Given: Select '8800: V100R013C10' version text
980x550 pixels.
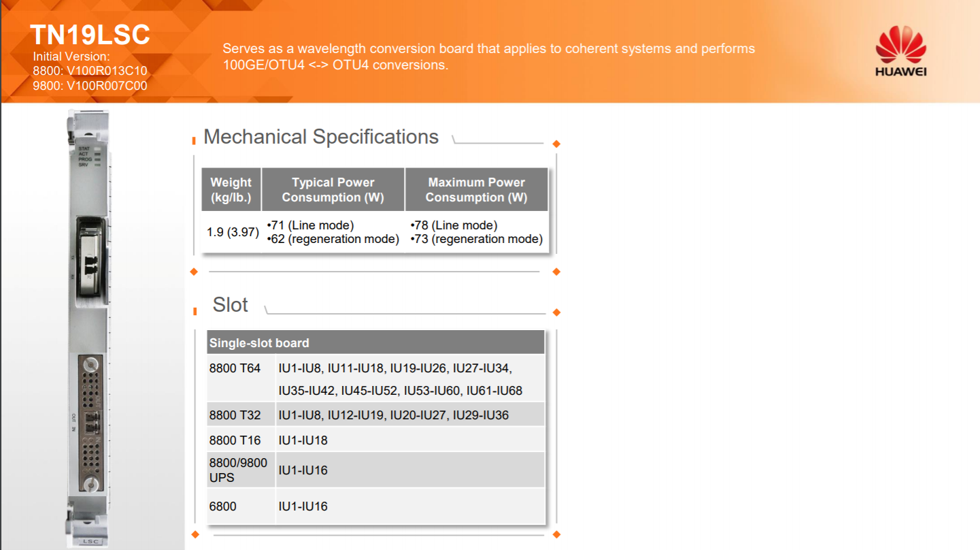Looking at the screenshot, I should click(90, 71).
